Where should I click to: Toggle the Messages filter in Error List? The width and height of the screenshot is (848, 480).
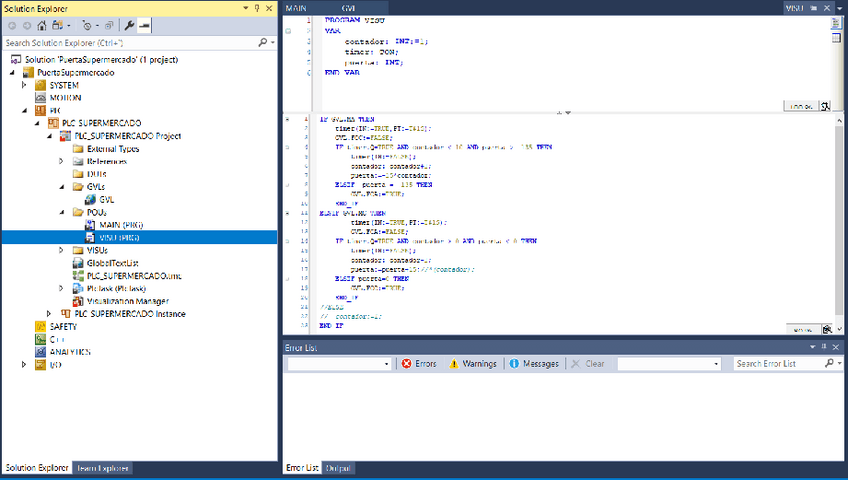(534, 364)
